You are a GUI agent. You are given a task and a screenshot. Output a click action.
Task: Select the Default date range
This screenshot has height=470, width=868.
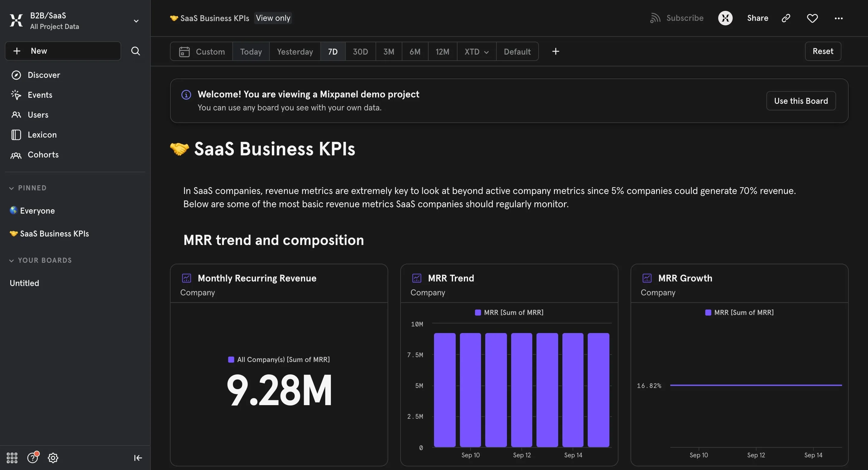pyautogui.click(x=517, y=52)
